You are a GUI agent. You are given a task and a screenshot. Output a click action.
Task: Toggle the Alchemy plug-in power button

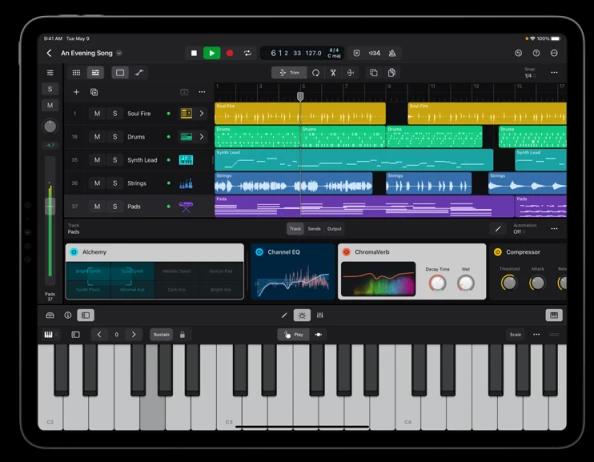74,252
